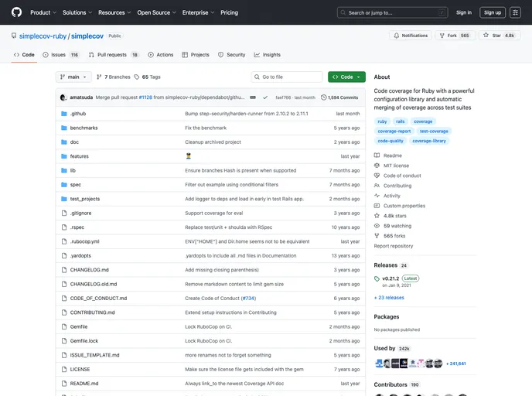The image size is (532, 396).
Task: Expand the Open Source menu
Action: click(x=156, y=12)
